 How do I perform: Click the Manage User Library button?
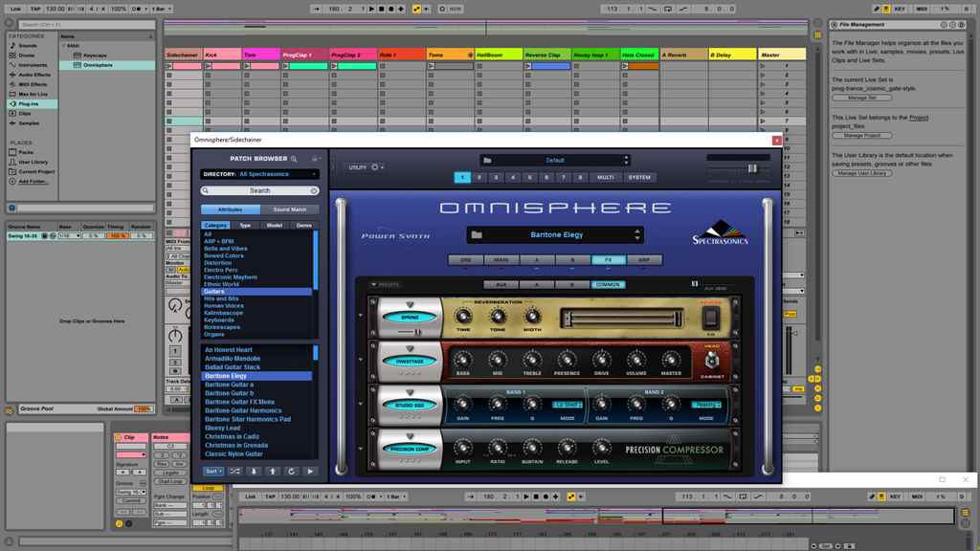[x=862, y=173]
